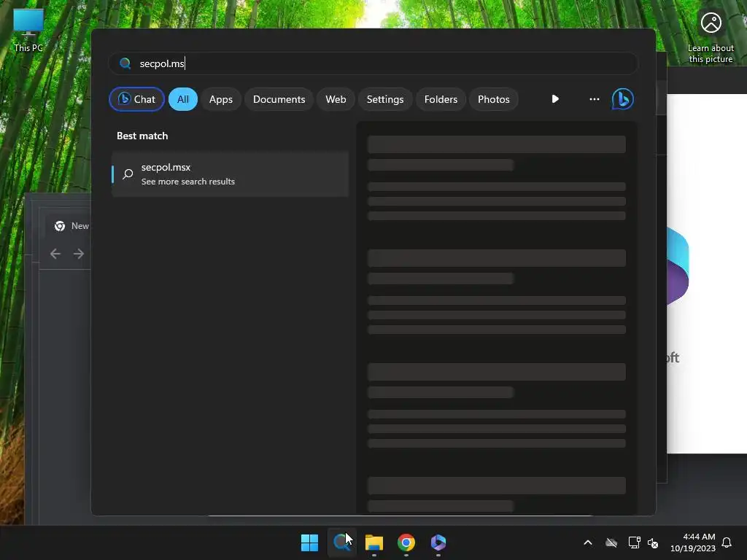
Task: Click the magnifier icon in search box
Action: coord(125,63)
